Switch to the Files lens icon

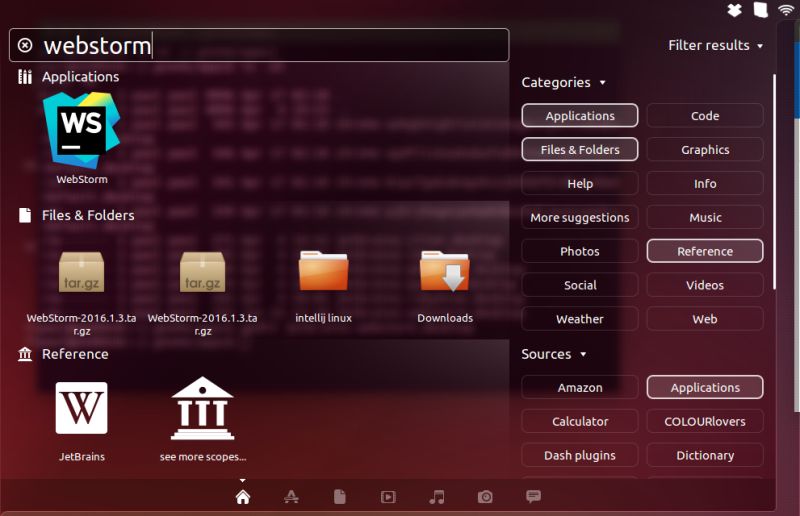coord(340,497)
